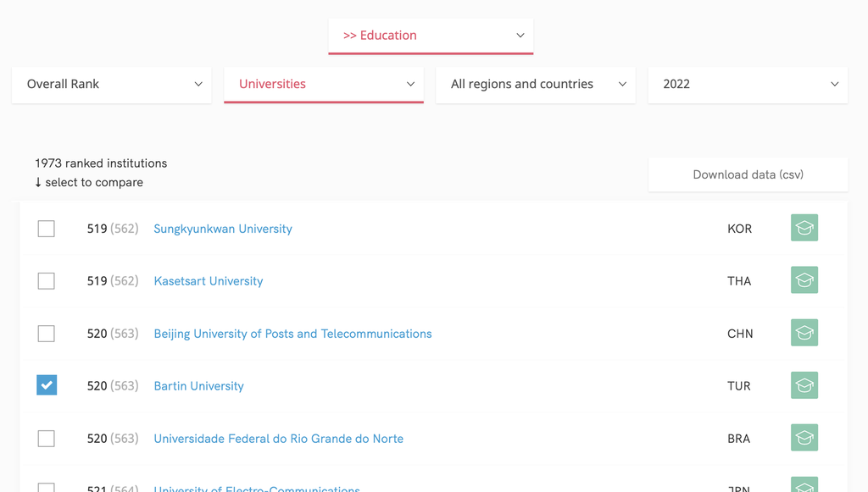The image size is (868, 492).
Task: Open Beijing University of Posts and Telecommunications link
Action: 292,334
